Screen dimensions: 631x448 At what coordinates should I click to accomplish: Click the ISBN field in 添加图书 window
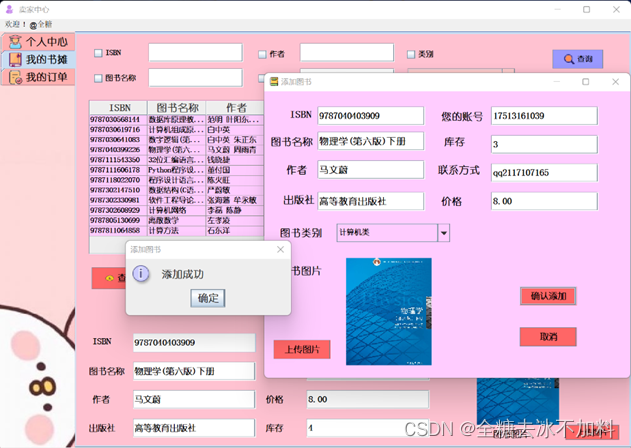click(370, 116)
